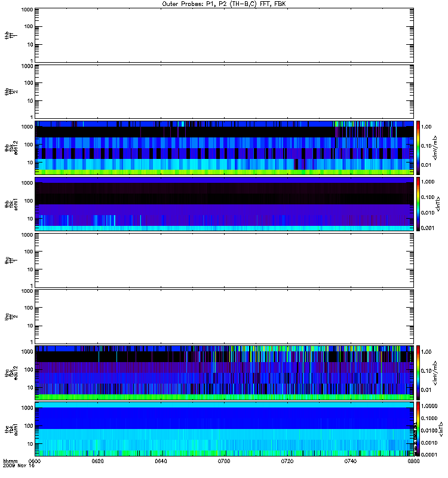Click '0.100' on the thb scm1 color scale
The height and width of the screenshot is (478, 448).
(x=428, y=197)
